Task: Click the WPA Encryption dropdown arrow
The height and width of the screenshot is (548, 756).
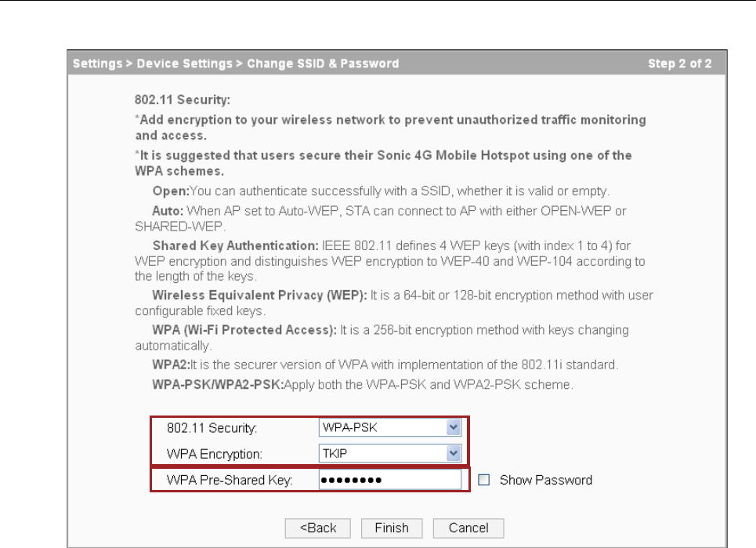Action: point(452,454)
